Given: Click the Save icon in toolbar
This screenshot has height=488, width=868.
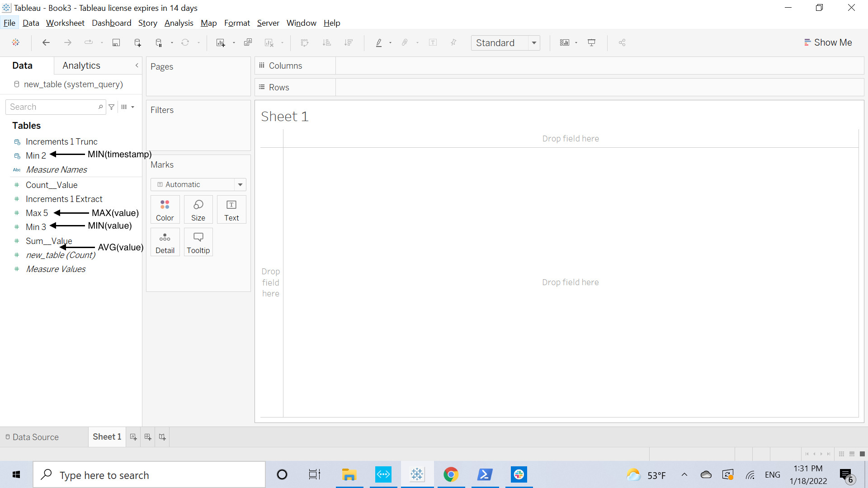Looking at the screenshot, I should [x=116, y=42].
